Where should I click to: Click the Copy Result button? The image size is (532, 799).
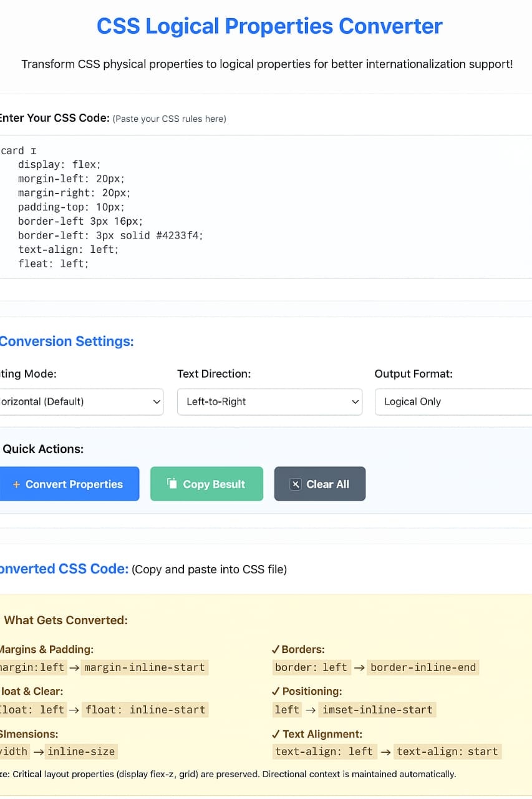click(x=207, y=484)
